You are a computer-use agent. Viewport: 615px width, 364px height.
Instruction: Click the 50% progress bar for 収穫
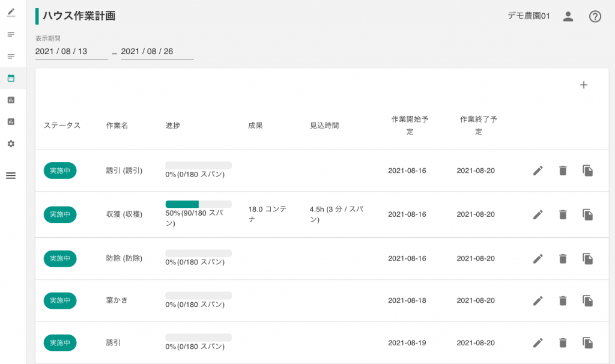tap(198, 204)
